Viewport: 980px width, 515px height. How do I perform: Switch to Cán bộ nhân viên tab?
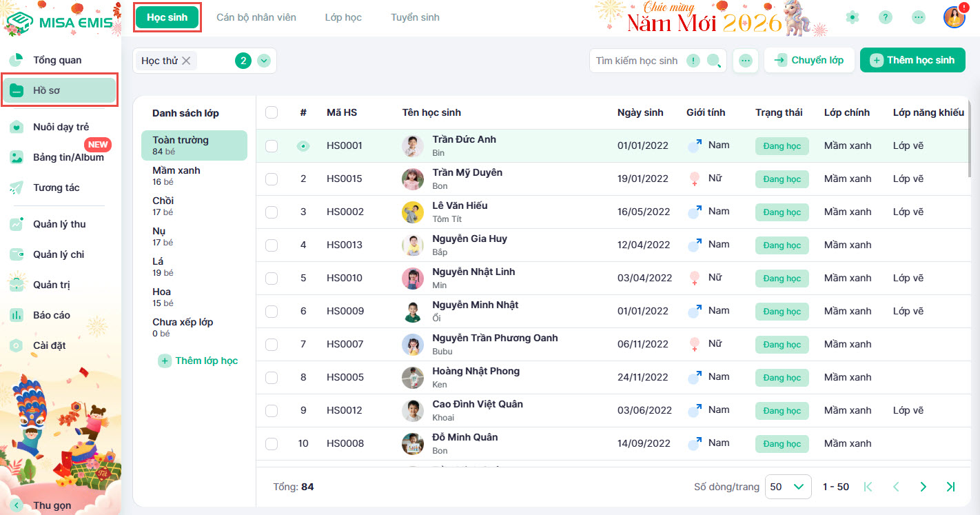256,17
